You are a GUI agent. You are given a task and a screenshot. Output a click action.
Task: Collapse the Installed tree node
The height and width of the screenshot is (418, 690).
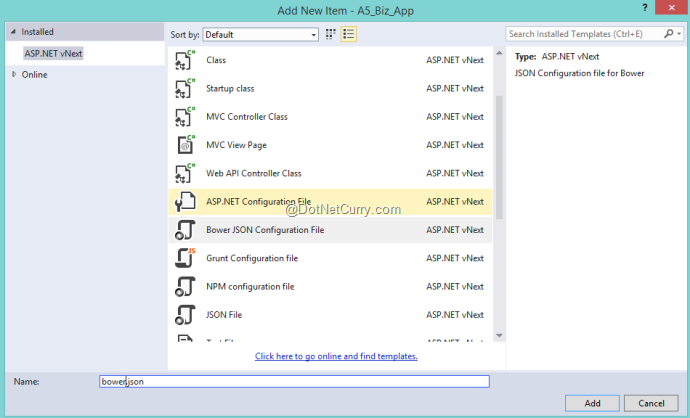13,32
